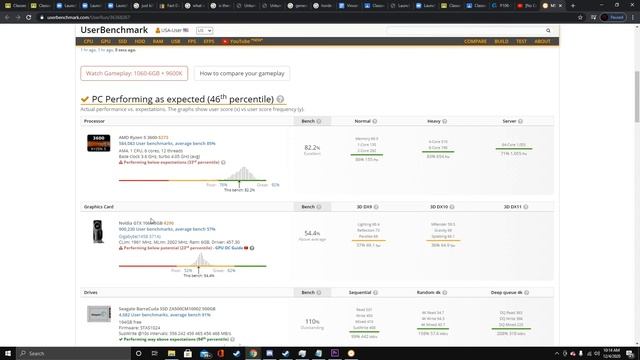Click the info icon next to 3D DX11
The width and height of the screenshot is (640, 360).
point(526,207)
